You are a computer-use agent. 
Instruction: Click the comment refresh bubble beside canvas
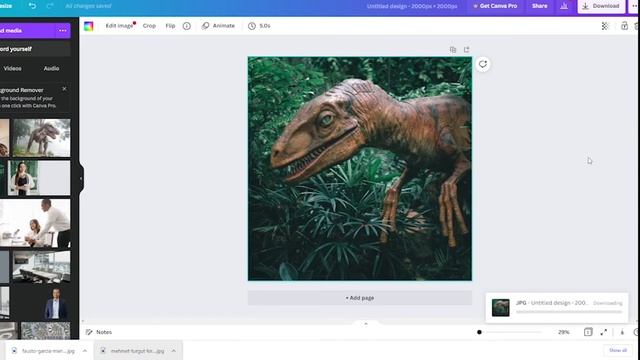482,64
